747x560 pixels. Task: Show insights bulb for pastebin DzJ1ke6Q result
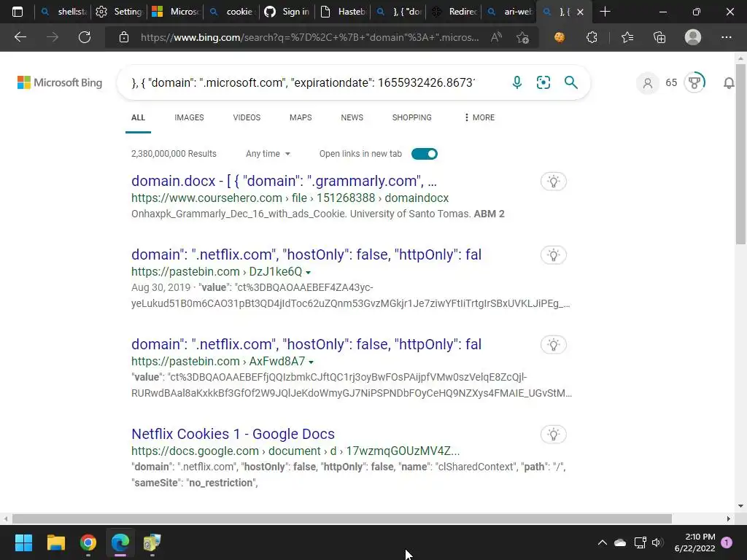(554, 255)
